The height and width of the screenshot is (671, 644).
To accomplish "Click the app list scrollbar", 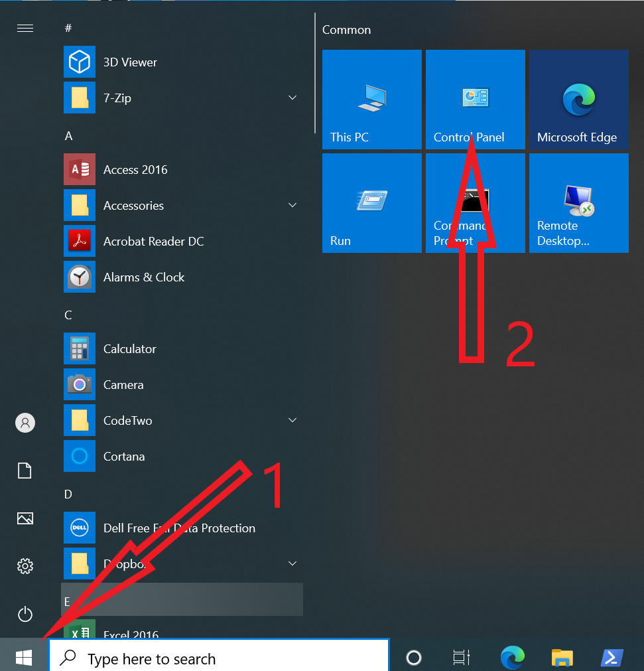I will pyautogui.click(x=315, y=73).
